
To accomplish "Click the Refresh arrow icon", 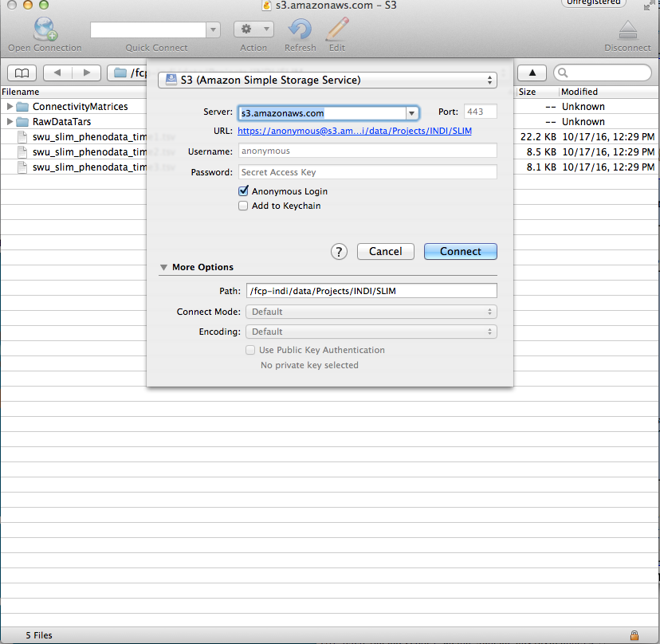I will [300, 29].
